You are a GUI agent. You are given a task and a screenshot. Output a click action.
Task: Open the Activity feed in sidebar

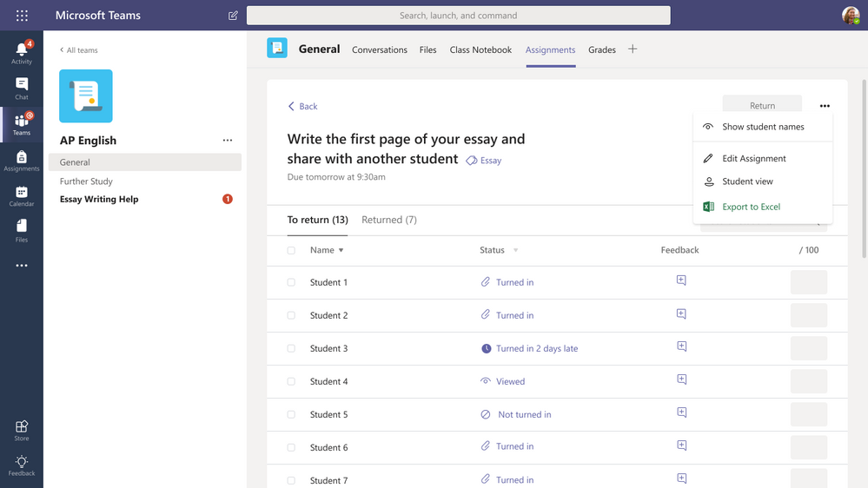click(22, 52)
